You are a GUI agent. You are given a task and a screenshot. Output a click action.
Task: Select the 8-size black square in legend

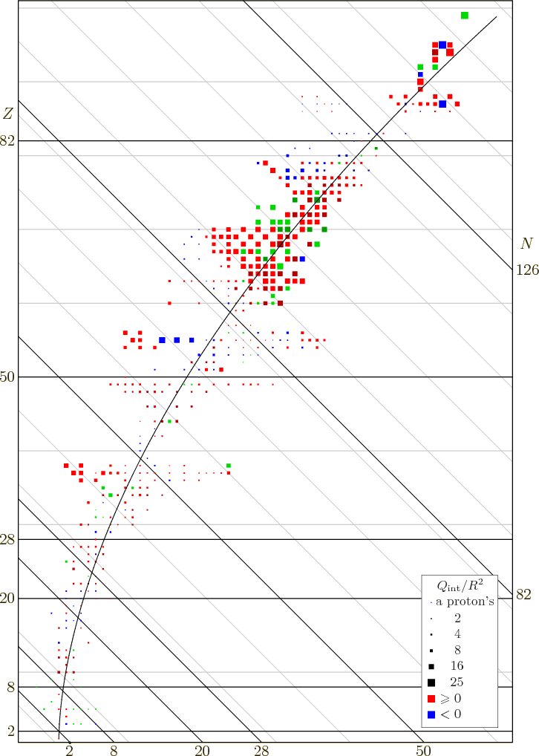click(431, 649)
